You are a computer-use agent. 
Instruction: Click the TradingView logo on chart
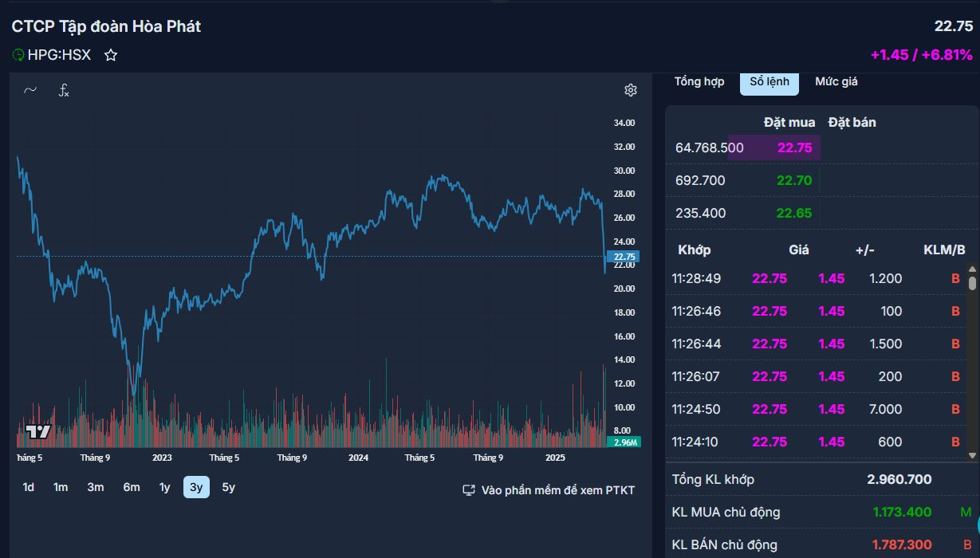pos(38,432)
